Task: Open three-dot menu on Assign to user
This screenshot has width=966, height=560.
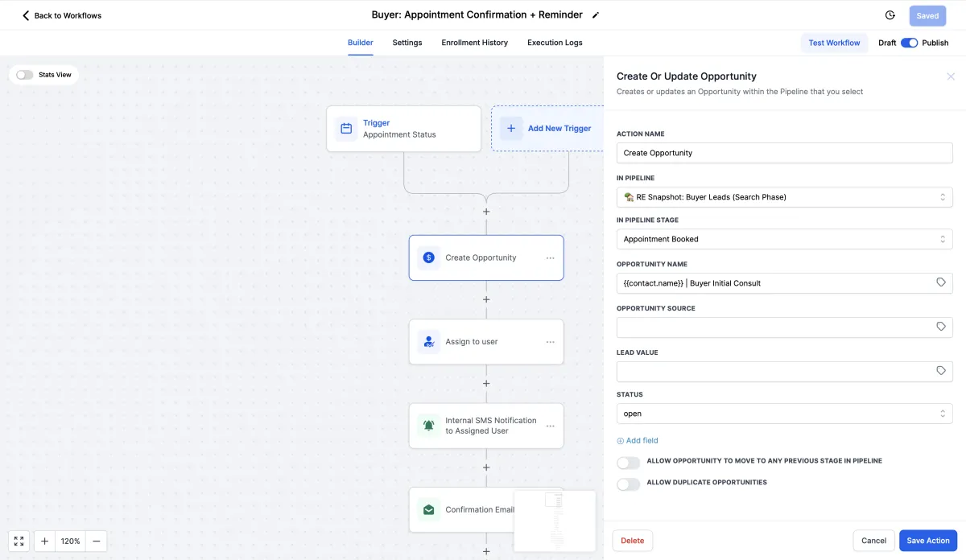Action: 551,342
